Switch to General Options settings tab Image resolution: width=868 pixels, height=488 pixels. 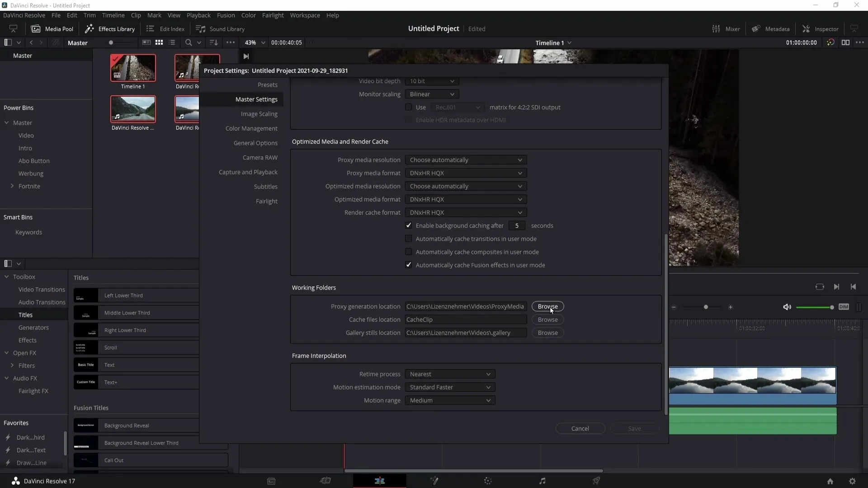256,142
